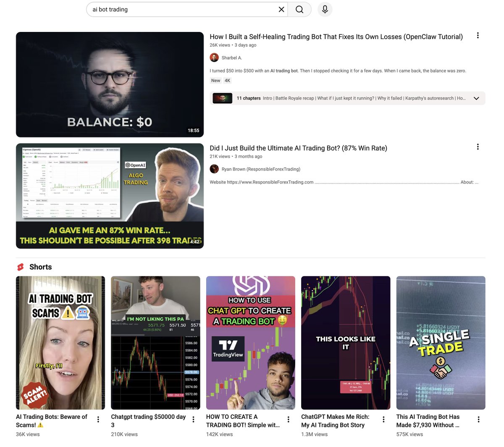
Task: Click '26K views • 3 days ago' text
Action: pyautogui.click(x=233, y=45)
